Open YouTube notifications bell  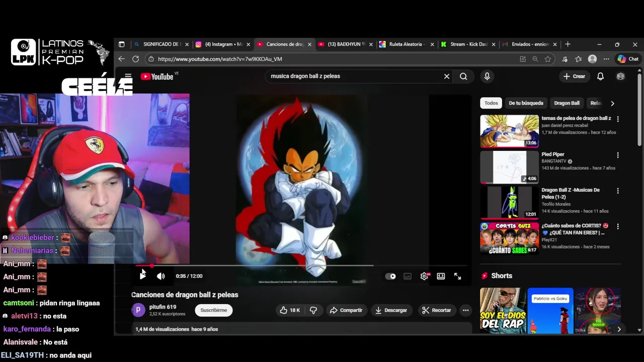[x=600, y=76]
